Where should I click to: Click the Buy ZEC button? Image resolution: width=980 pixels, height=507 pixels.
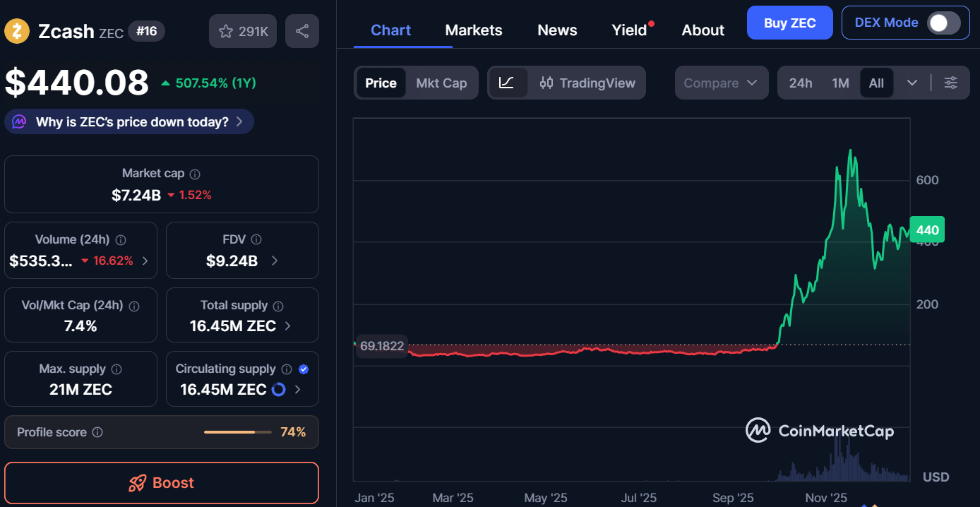tap(789, 23)
